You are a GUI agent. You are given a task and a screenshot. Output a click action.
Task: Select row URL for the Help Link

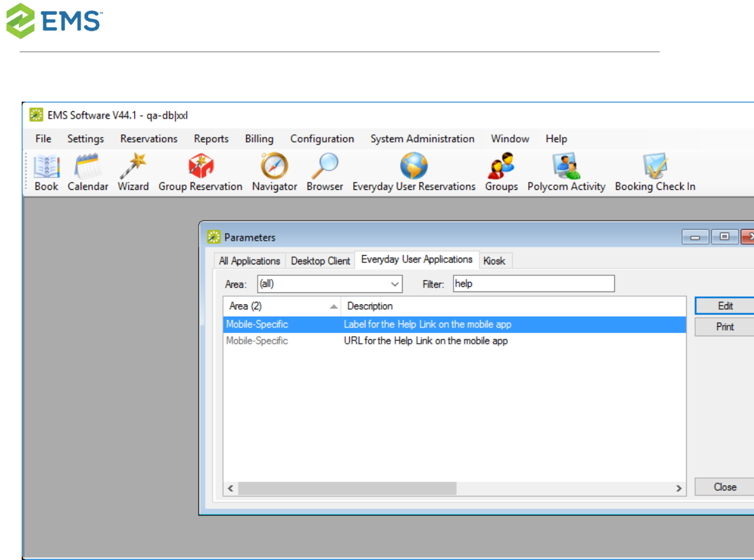[x=454, y=341]
